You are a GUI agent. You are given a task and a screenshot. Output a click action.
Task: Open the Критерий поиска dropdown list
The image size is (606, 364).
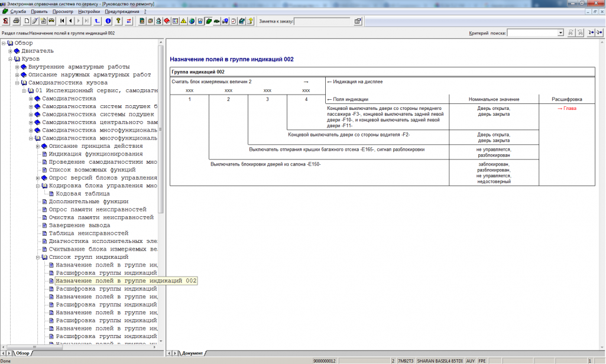(560, 33)
